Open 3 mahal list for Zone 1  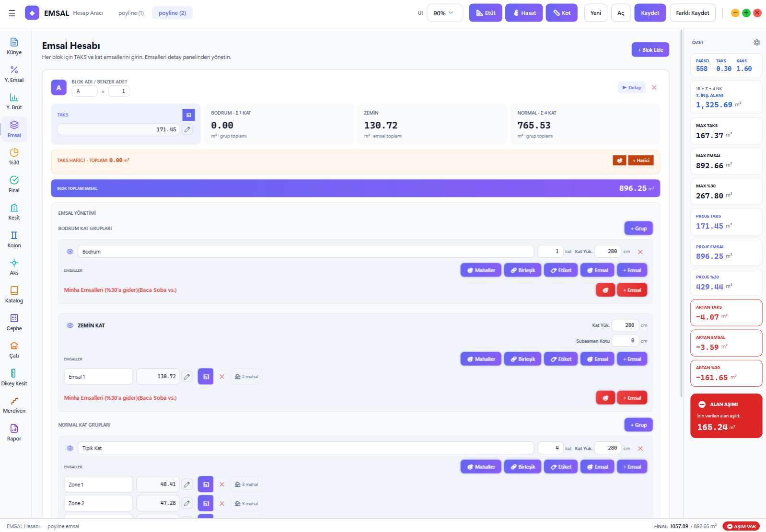(x=246, y=485)
